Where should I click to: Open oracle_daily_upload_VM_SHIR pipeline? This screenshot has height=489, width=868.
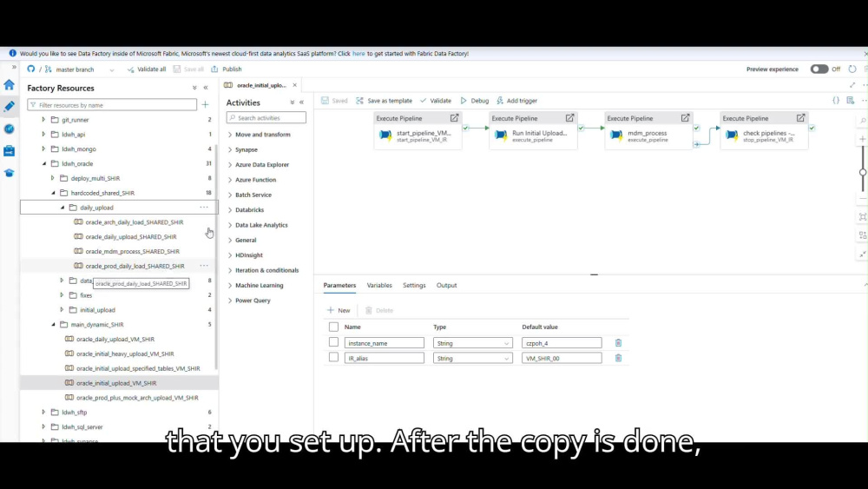point(115,339)
